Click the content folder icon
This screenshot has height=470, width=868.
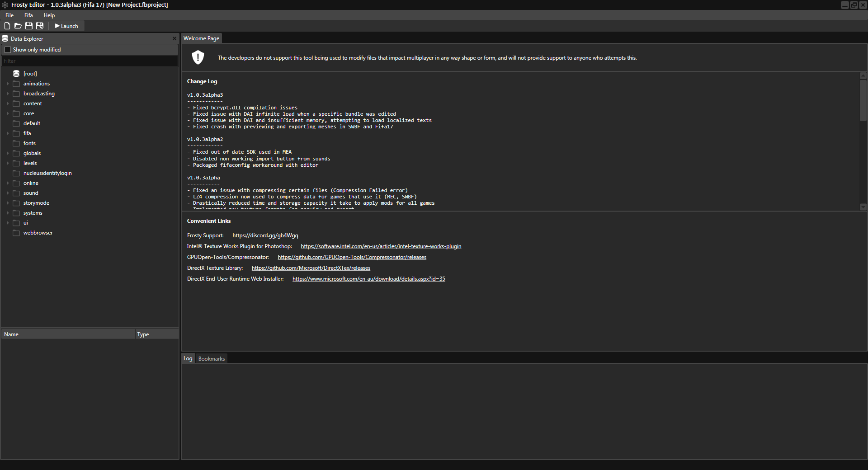[x=16, y=103]
